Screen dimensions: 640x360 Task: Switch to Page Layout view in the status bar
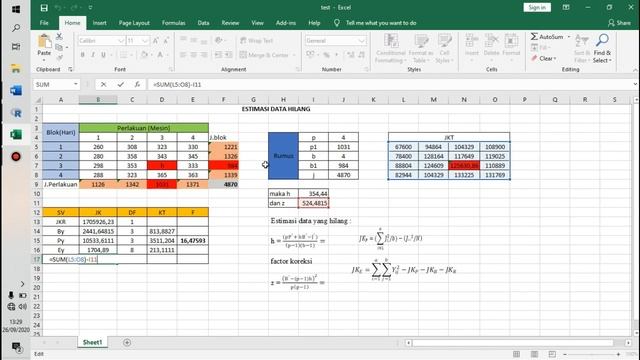(534, 354)
